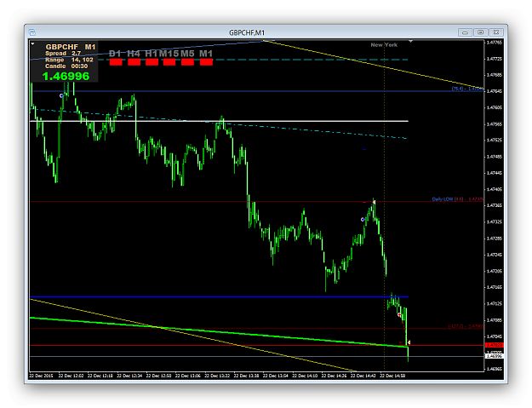Click the H4 timeframe label

134,54
